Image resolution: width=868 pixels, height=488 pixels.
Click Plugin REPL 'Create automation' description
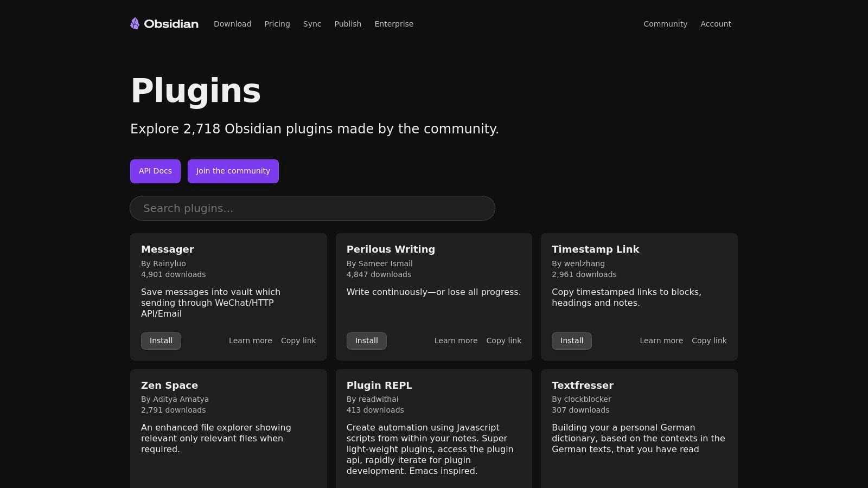[430, 450]
